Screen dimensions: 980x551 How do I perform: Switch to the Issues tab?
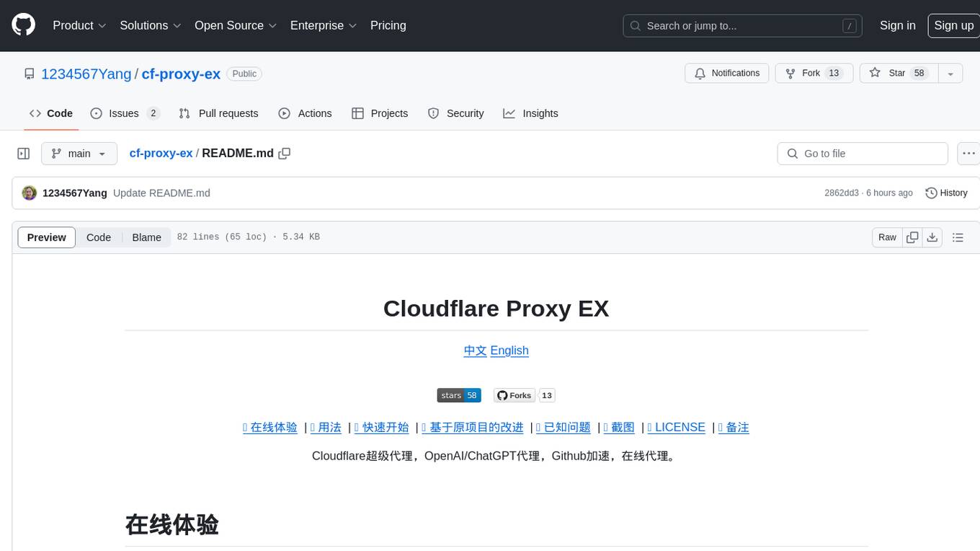125,113
